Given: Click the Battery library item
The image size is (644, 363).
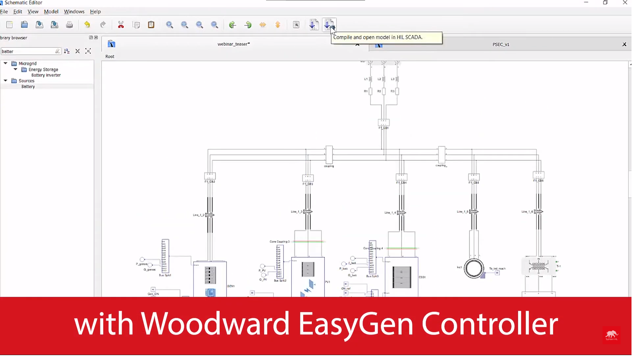Looking at the screenshot, I should coord(28,86).
